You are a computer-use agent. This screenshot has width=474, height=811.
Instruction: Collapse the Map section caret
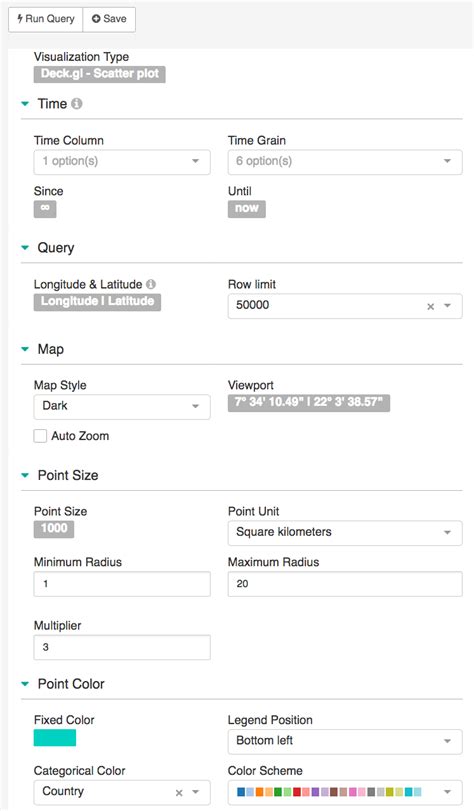(x=25, y=349)
